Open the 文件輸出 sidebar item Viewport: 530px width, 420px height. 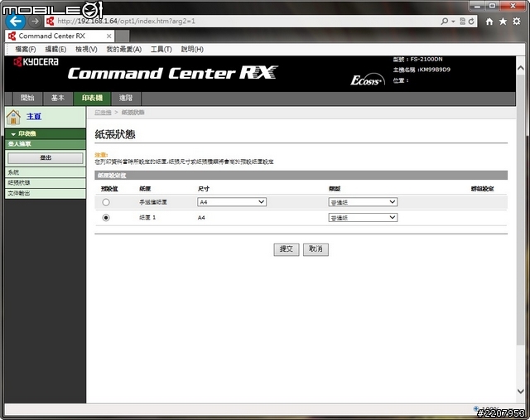(x=46, y=193)
